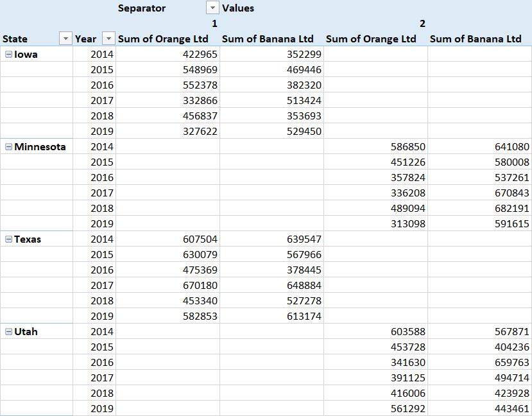Click cell with value 603588

click(375, 331)
